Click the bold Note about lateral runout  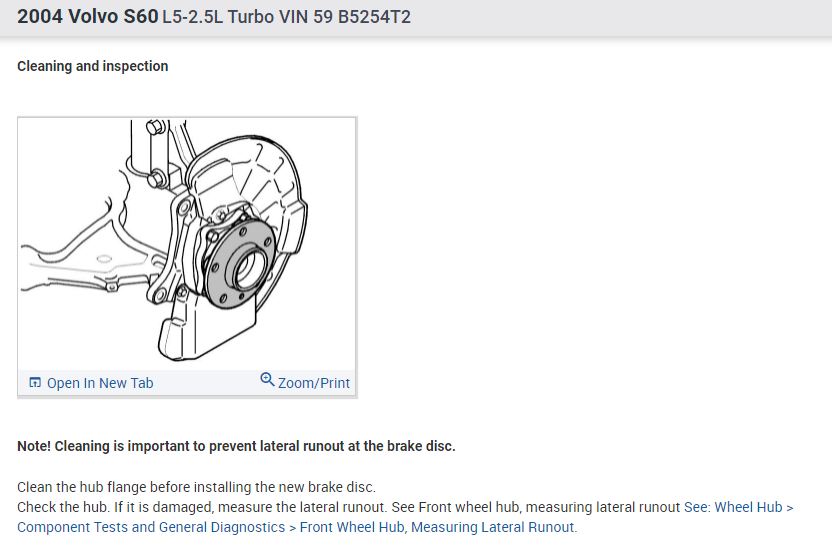click(x=236, y=446)
